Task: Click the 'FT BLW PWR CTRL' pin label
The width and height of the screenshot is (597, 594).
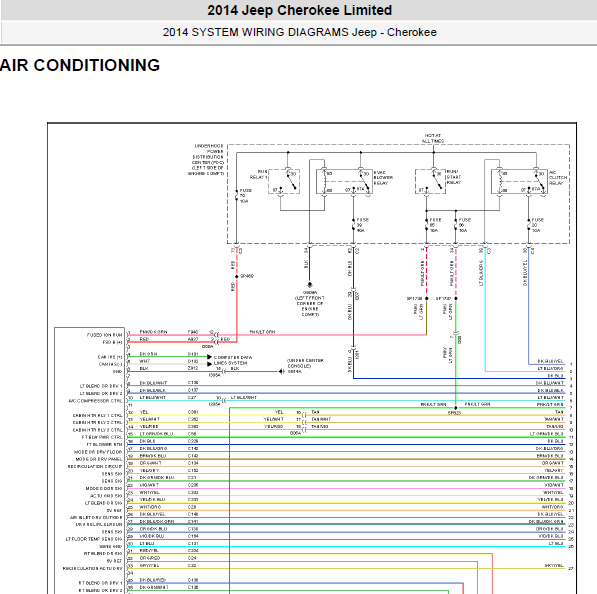Action: [102, 437]
